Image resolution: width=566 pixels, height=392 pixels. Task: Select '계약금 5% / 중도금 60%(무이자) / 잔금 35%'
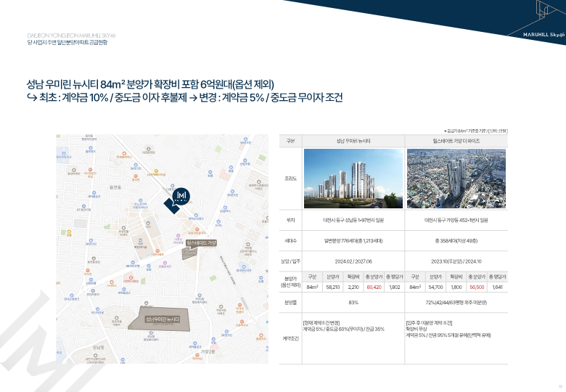344,329
